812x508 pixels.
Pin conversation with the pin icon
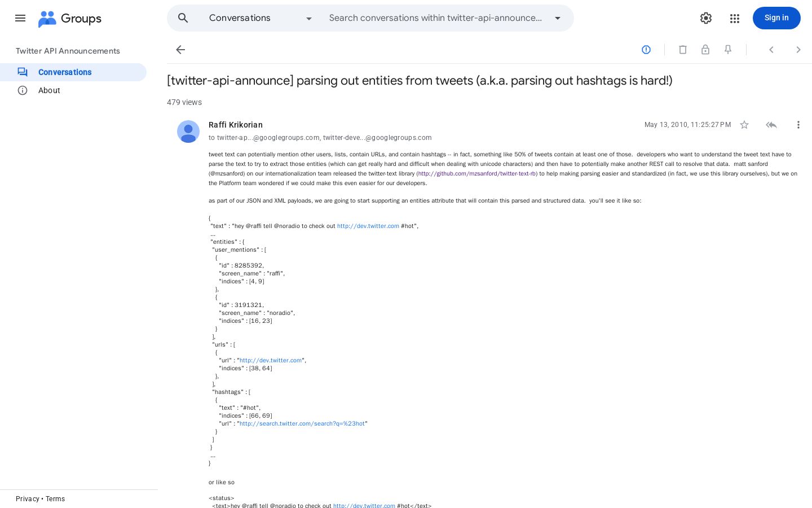[x=728, y=50]
